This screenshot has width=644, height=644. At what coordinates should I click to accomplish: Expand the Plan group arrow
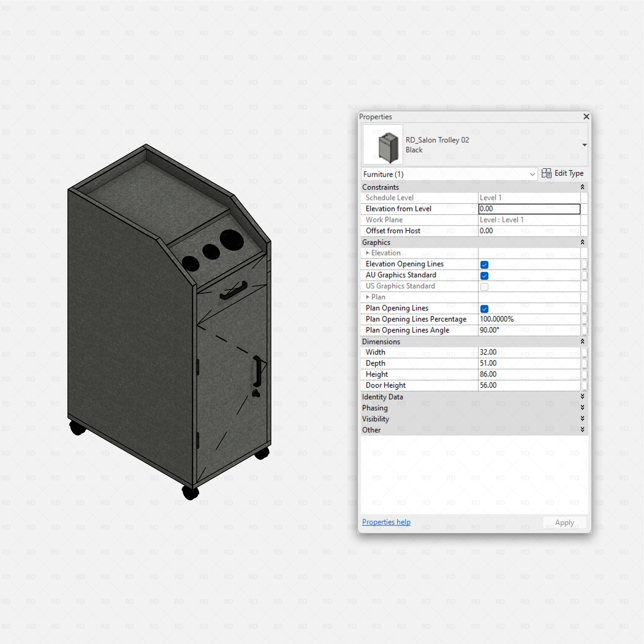367,297
